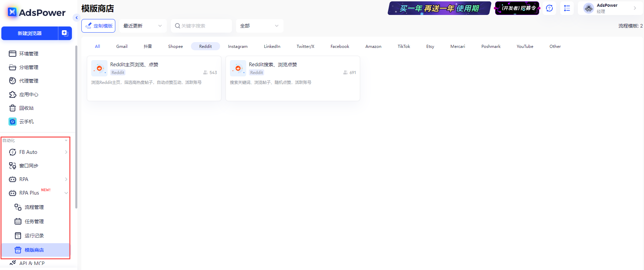Viewport: 644px width, 270px height.
Task: Click the search magnifier icon
Action: [177, 26]
